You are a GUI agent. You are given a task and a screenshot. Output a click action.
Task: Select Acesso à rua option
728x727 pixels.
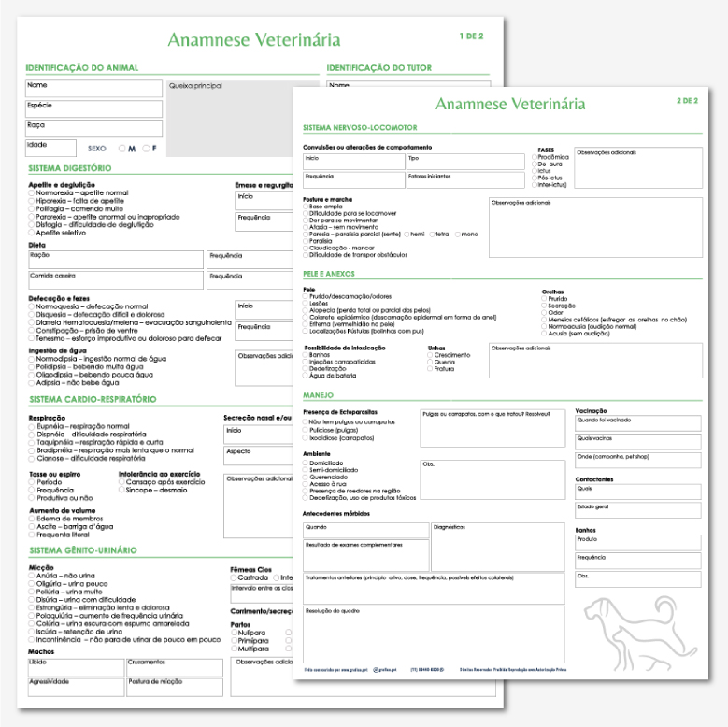305,484
